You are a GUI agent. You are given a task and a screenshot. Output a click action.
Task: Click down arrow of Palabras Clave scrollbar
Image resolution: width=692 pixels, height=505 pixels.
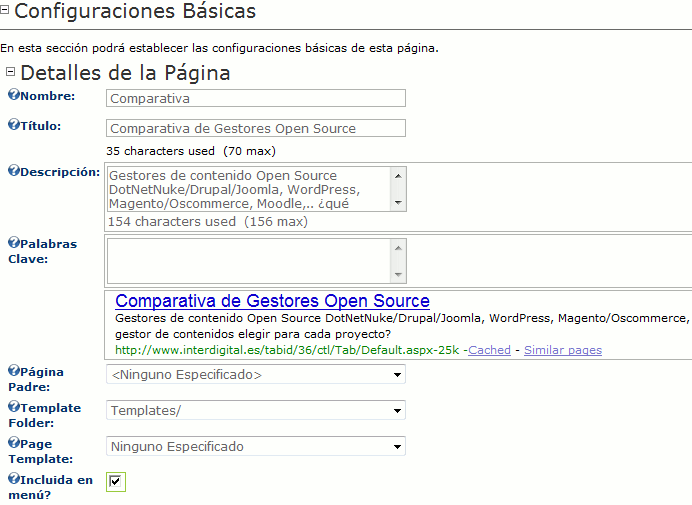(x=399, y=275)
